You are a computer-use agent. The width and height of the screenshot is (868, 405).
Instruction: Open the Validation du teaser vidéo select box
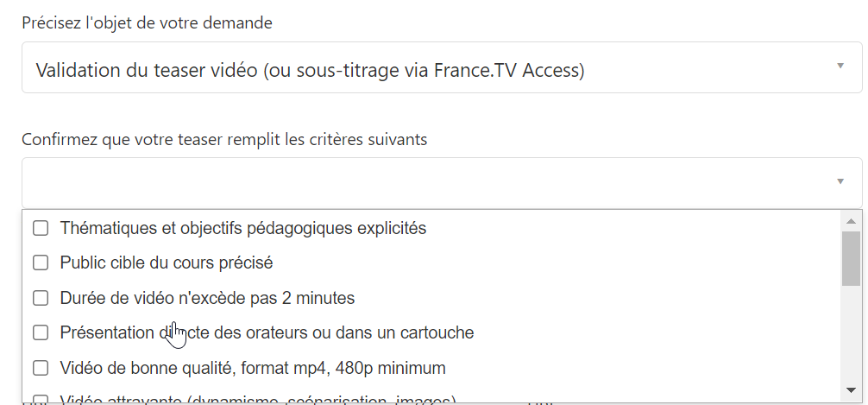[442, 67]
